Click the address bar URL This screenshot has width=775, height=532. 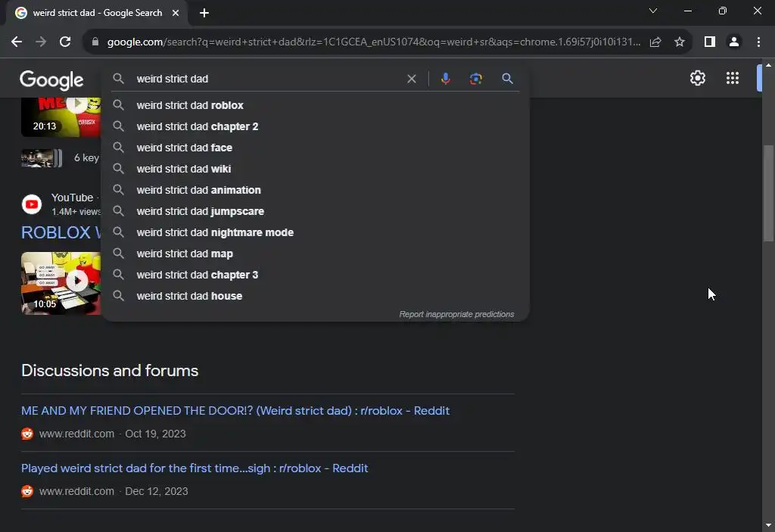tap(374, 42)
